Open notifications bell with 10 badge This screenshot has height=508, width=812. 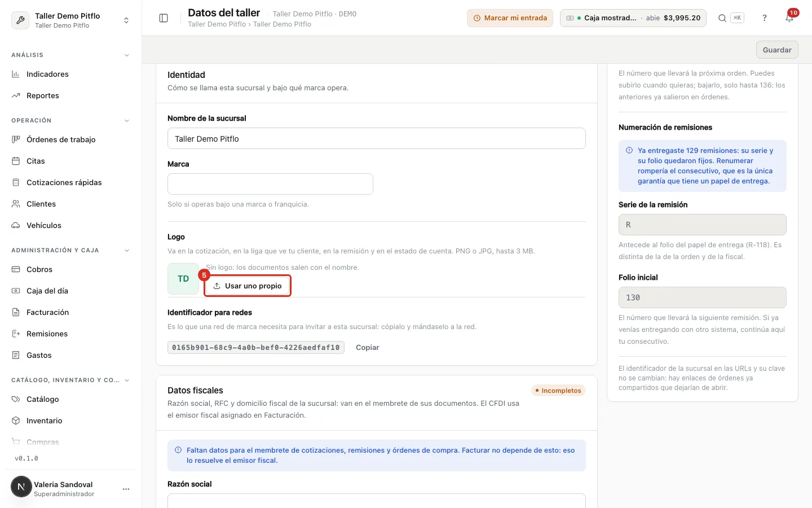coord(789,18)
